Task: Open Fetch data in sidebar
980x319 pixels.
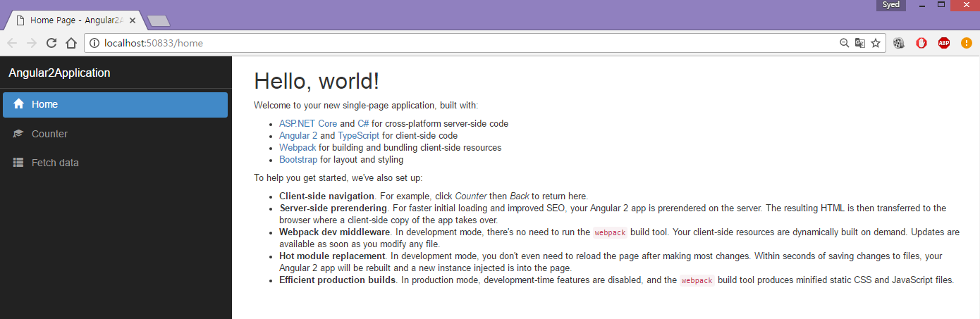Action: pyautogui.click(x=116, y=163)
